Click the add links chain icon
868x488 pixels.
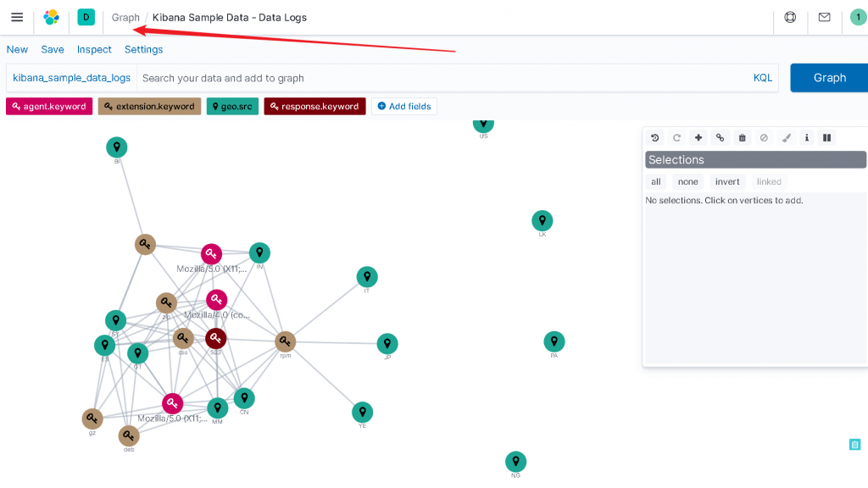[x=721, y=138]
